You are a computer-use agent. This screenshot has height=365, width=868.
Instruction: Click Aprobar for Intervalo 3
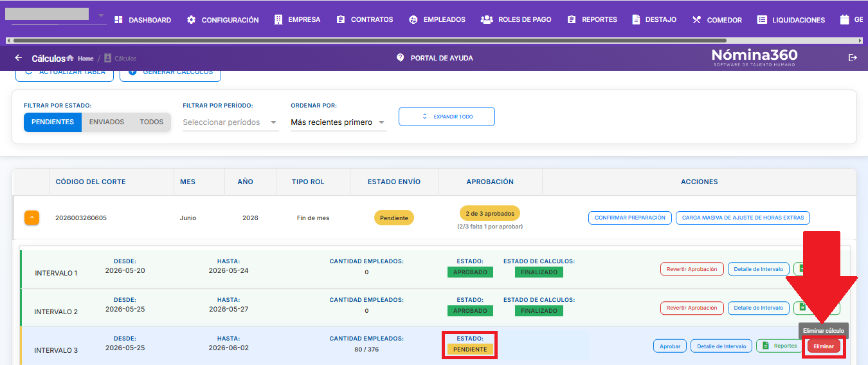pos(670,346)
